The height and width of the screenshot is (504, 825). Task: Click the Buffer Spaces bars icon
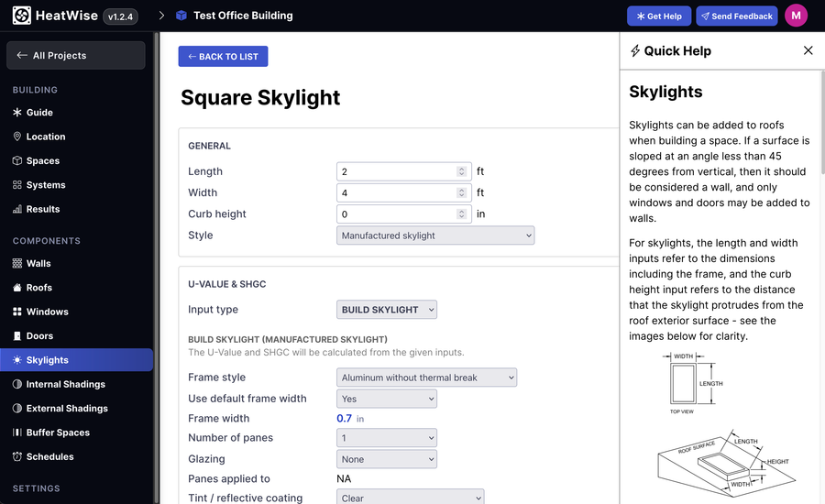pyautogui.click(x=17, y=433)
